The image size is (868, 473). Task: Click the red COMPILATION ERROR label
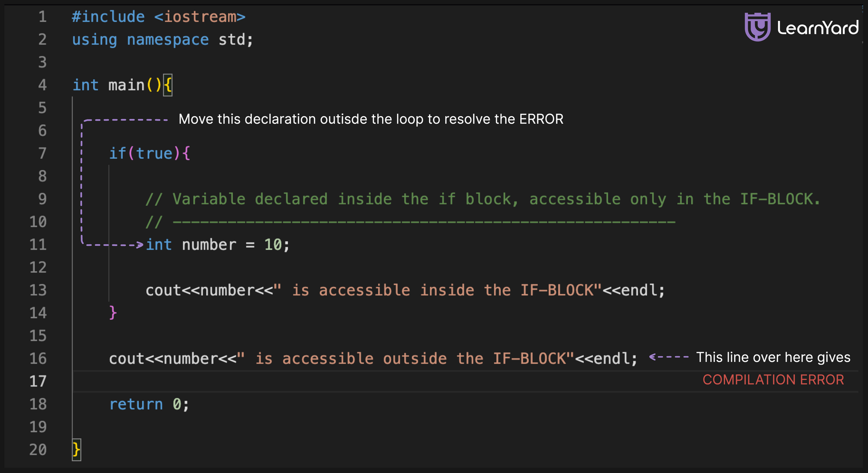[773, 380]
